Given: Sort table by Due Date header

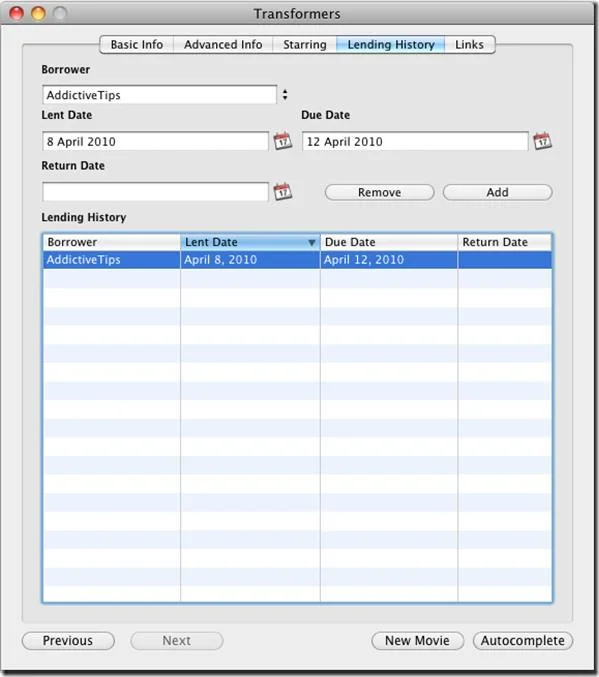Looking at the screenshot, I should (x=389, y=242).
